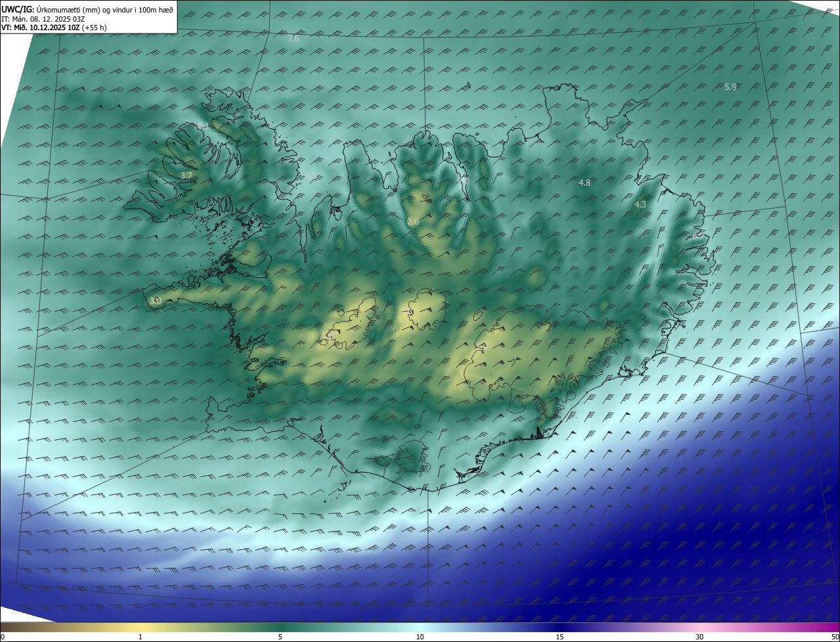Screen dimensions: 840x642
Task: Click the 4.3 value on the map
Action: (640, 204)
